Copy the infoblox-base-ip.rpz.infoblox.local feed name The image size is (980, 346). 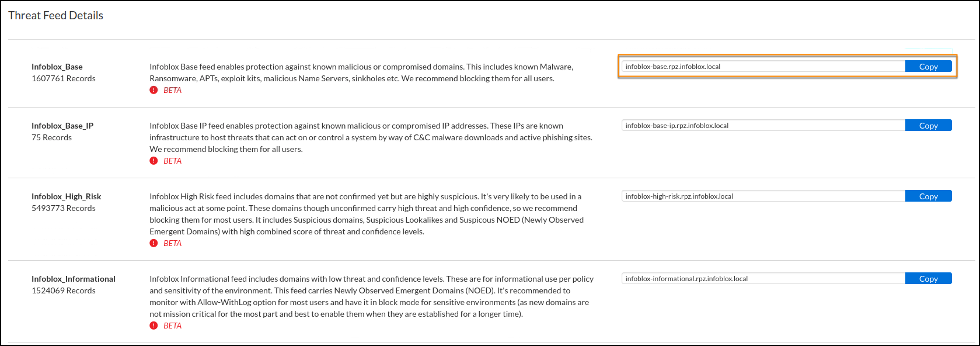(x=928, y=126)
